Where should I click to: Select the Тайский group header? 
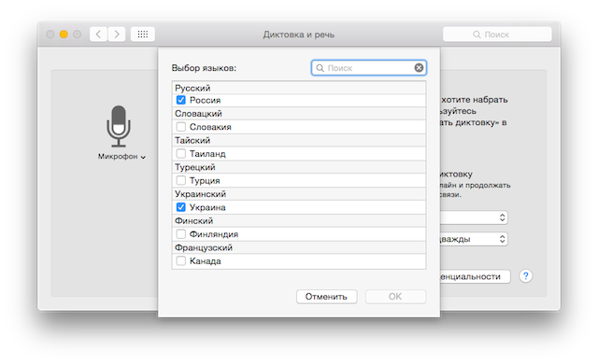tap(299, 140)
